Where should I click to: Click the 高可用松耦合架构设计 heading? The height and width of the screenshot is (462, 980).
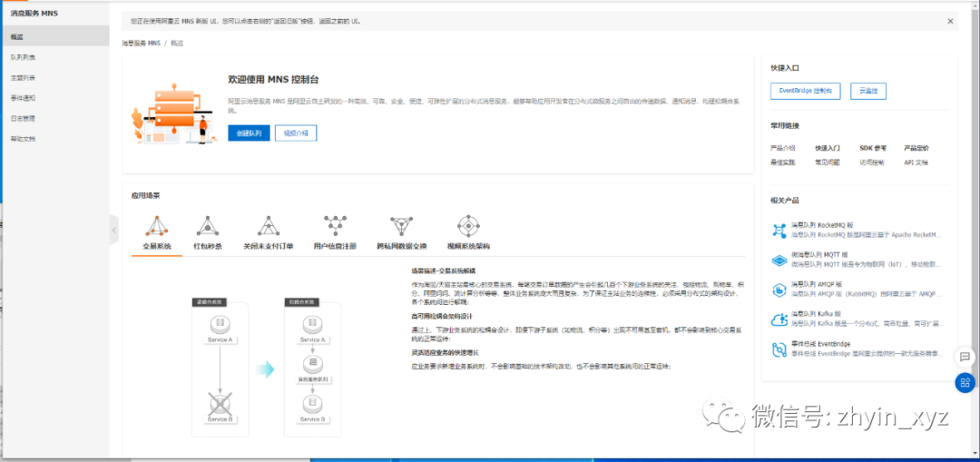[x=444, y=317]
